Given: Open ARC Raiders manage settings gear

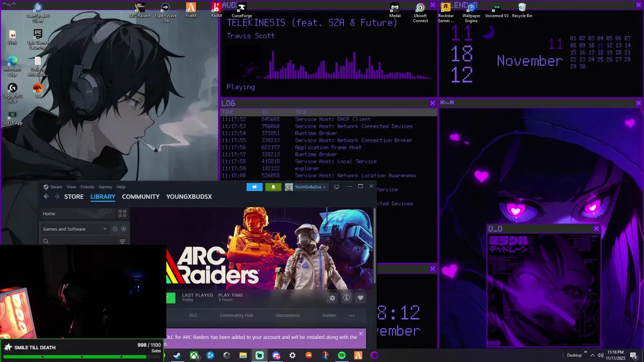Looking at the screenshot, I should click(x=332, y=298).
